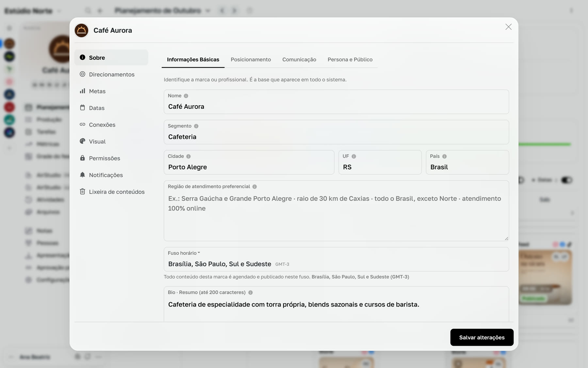
Task: Click the info icon next to UF
Action: point(354,156)
